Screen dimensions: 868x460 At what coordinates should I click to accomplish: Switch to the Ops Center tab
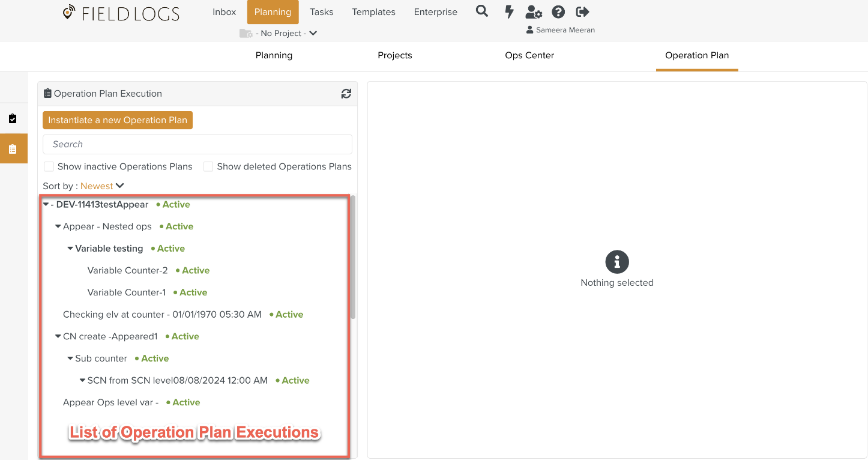pyautogui.click(x=529, y=55)
